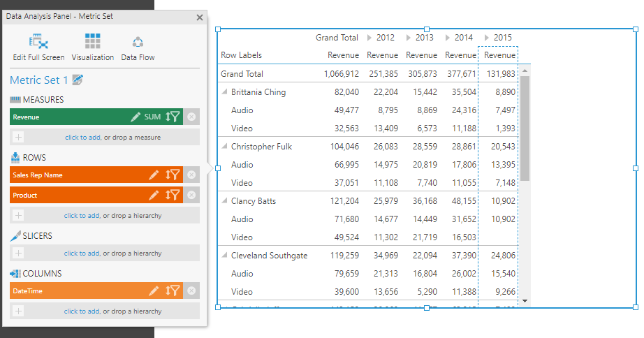The image size is (644, 338).
Task: Expand the 2014 column header
Action: pyautogui.click(x=448, y=38)
